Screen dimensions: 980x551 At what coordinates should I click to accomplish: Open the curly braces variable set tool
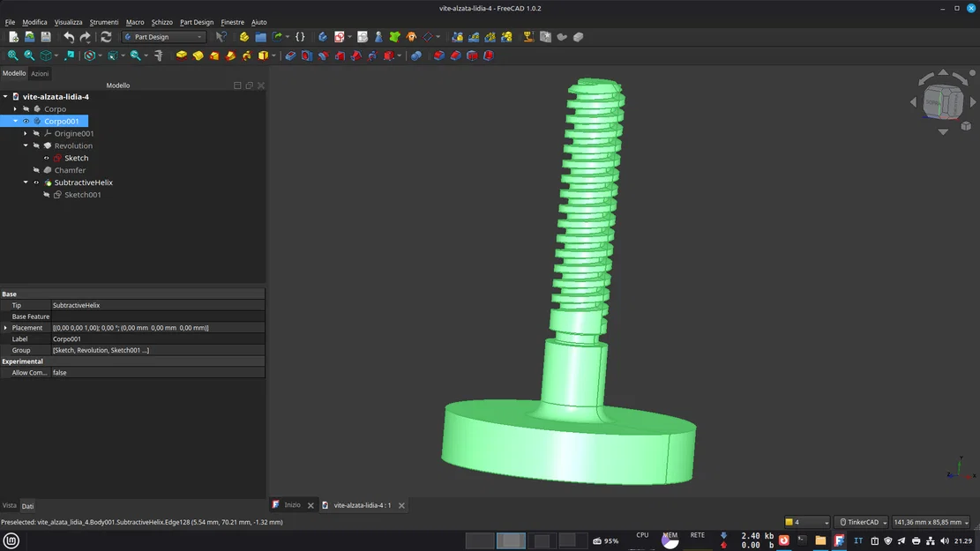point(300,37)
